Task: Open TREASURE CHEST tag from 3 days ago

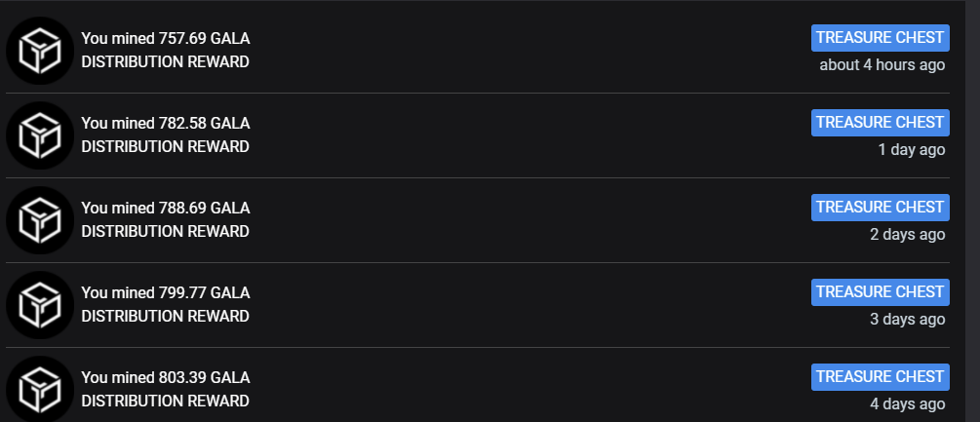Action: 880,292
